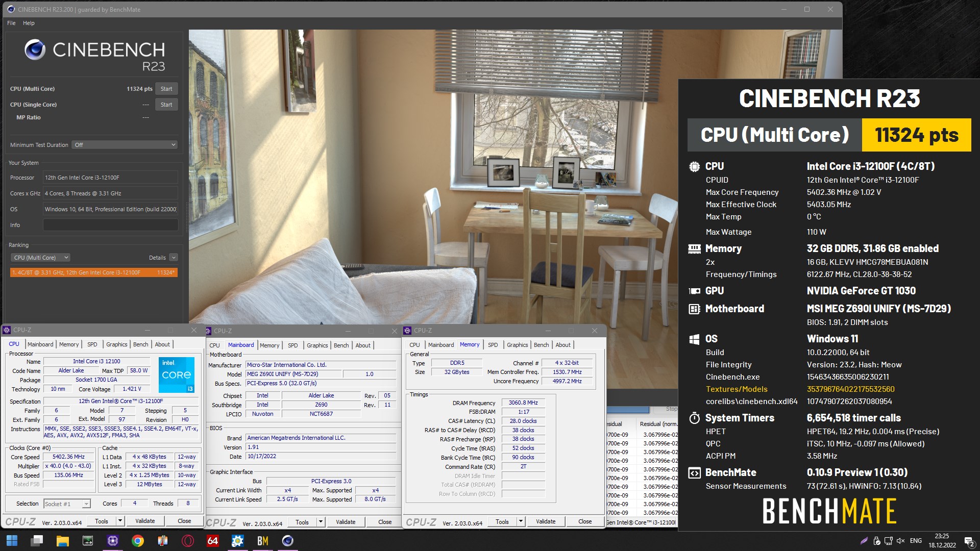
Task: Open File Explorer from the taskbar
Action: 63,541
